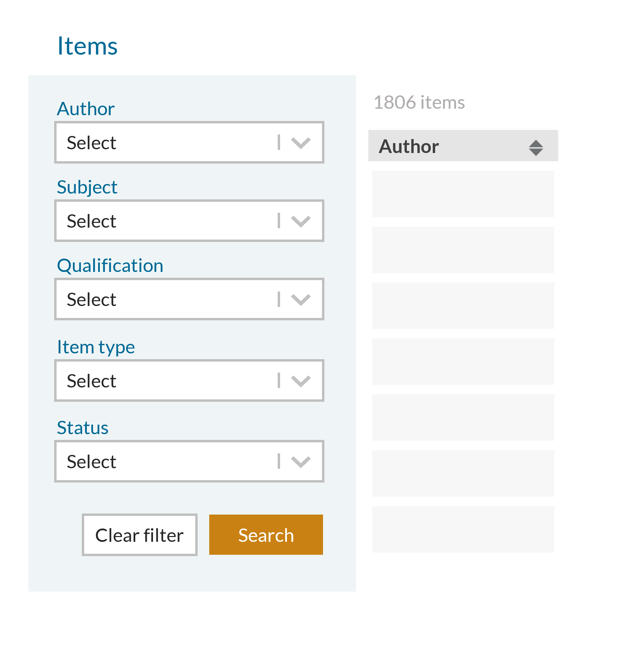Open the Author select box
The height and width of the screenshot is (657, 644).
coord(189,142)
